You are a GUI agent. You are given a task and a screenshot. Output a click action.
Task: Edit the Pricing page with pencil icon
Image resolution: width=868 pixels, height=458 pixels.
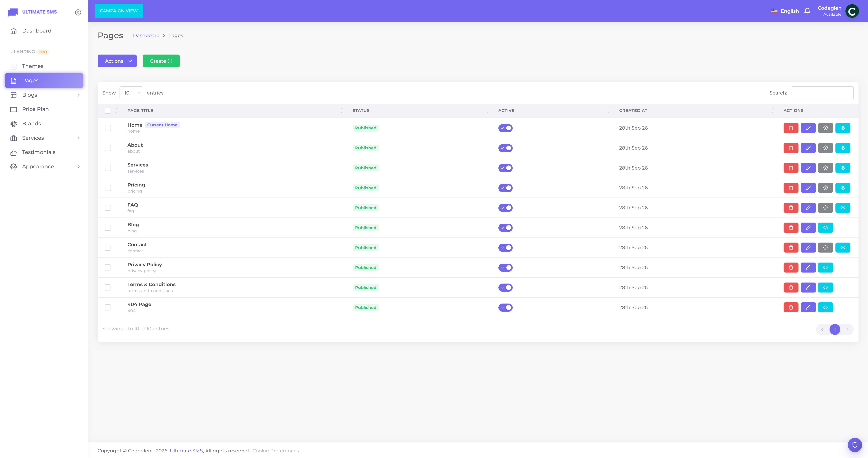[x=808, y=188]
